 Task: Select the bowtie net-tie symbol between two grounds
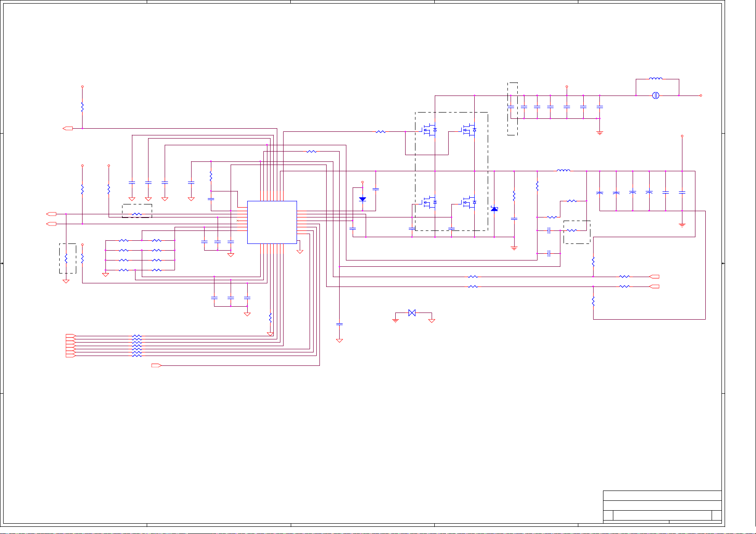pos(412,313)
